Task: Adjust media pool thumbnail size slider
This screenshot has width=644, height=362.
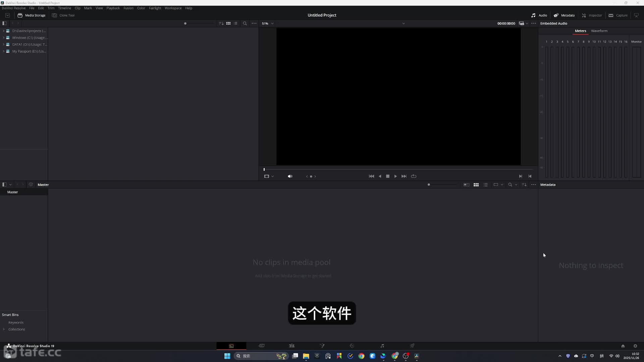Action: pyautogui.click(x=429, y=185)
